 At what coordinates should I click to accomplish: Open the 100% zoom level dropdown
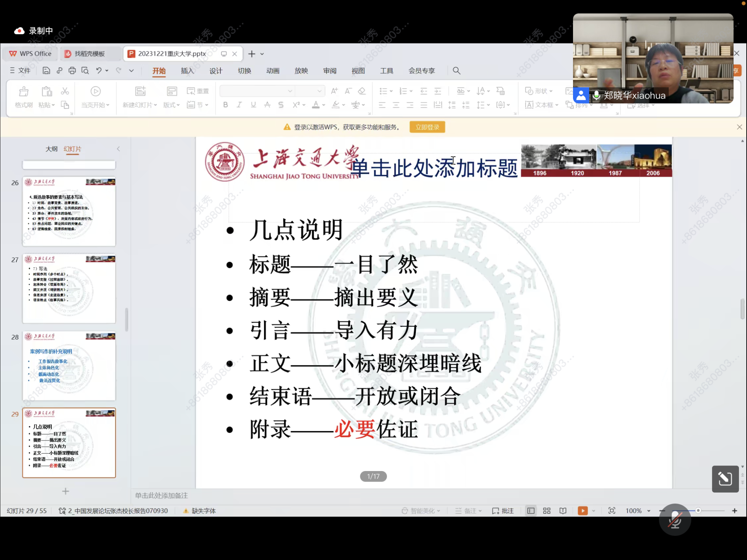click(x=649, y=511)
